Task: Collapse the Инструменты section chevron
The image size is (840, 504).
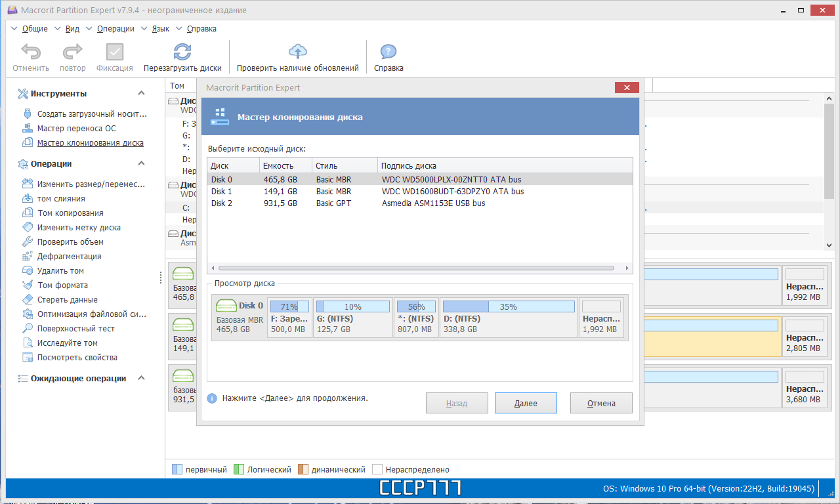Action: coord(141,94)
